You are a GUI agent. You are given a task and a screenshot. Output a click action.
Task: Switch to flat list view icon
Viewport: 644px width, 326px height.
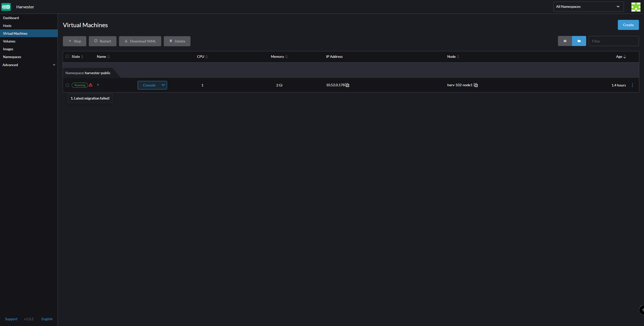[565, 41]
